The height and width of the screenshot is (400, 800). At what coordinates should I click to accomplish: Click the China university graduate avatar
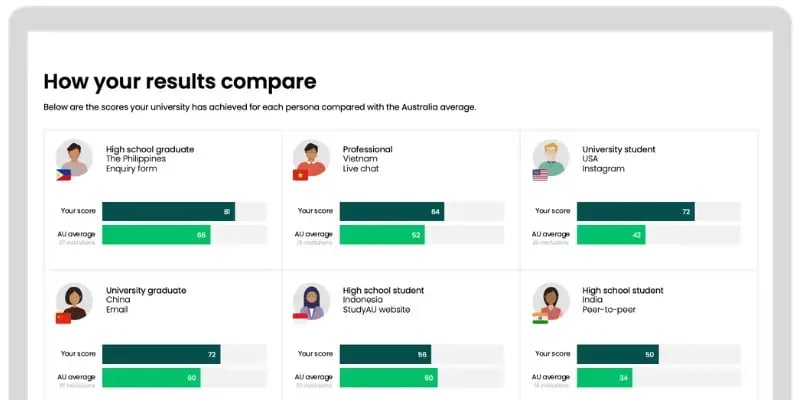click(x=73, y=300)
